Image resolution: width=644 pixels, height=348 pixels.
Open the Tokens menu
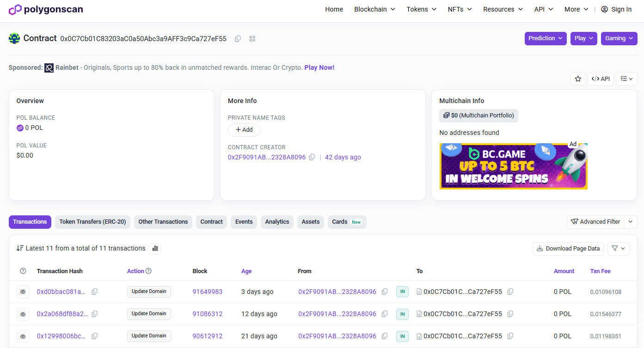point(421,9)
